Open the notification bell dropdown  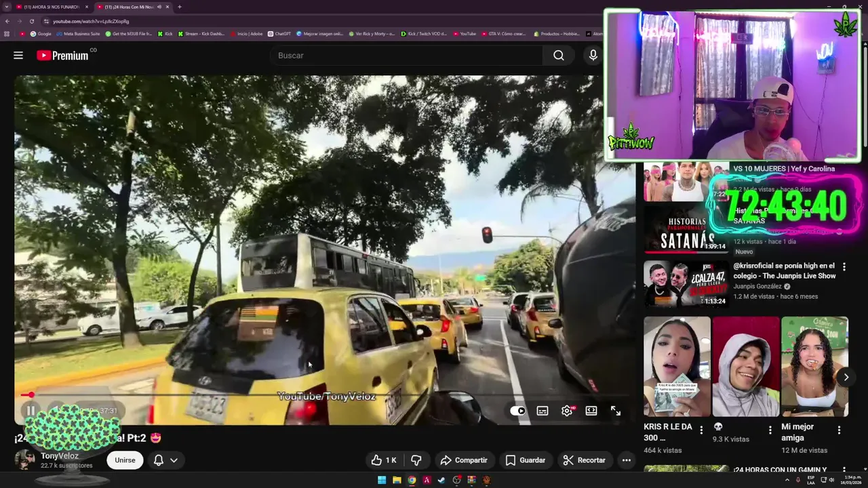point(165,460)
